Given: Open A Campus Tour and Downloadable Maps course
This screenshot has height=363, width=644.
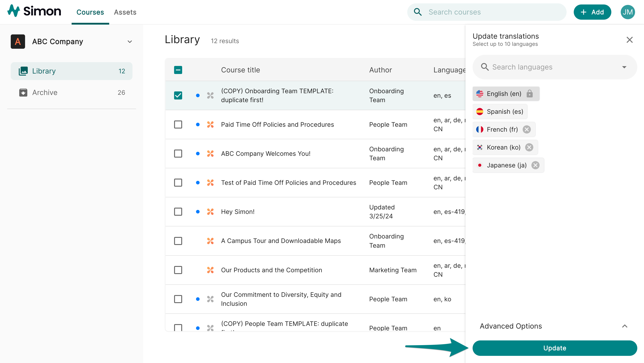Looking at the screenshot, I should [281, 241].
